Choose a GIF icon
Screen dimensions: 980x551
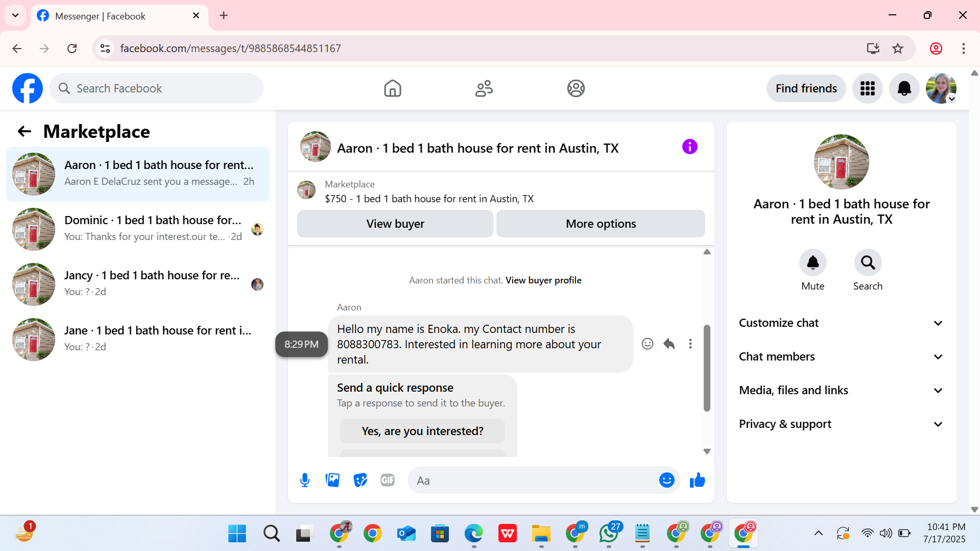click(388, 480)
